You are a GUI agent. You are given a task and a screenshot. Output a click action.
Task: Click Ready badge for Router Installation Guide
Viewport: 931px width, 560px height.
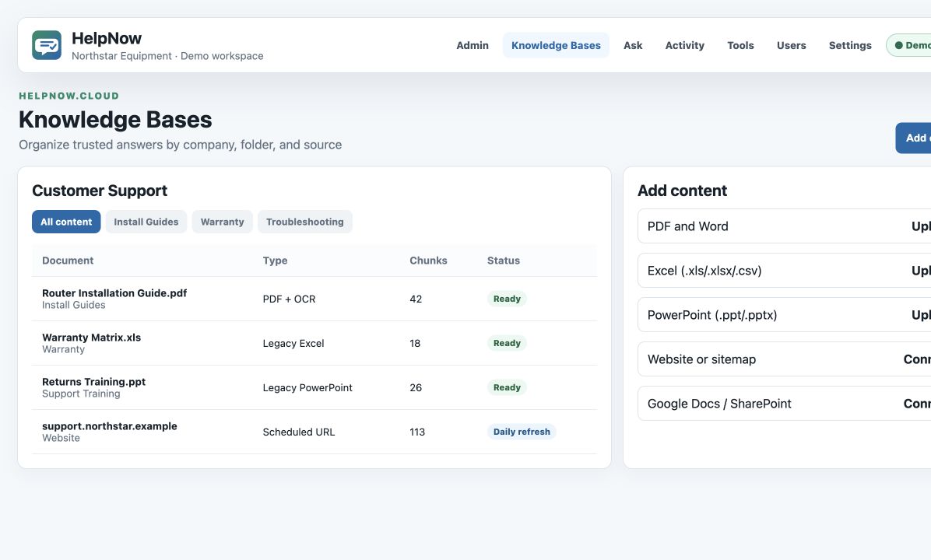[507, 299]
